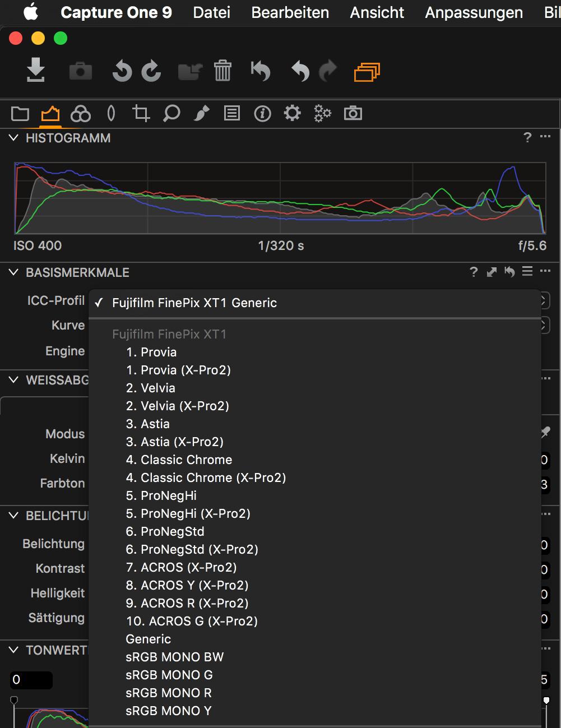The height and width of the screenshot is (728, 561).
Task: Collapse the BASISMERKMALE panel
Action: tap(14, 272)
